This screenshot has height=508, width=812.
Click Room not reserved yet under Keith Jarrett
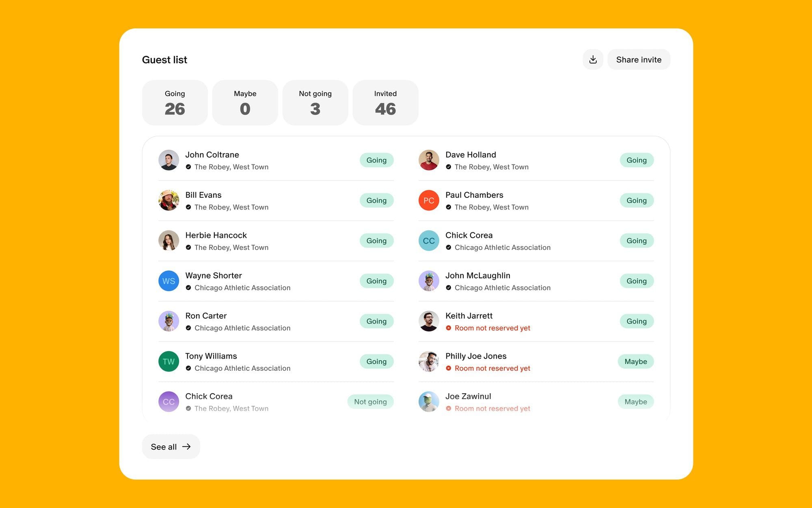492,328
